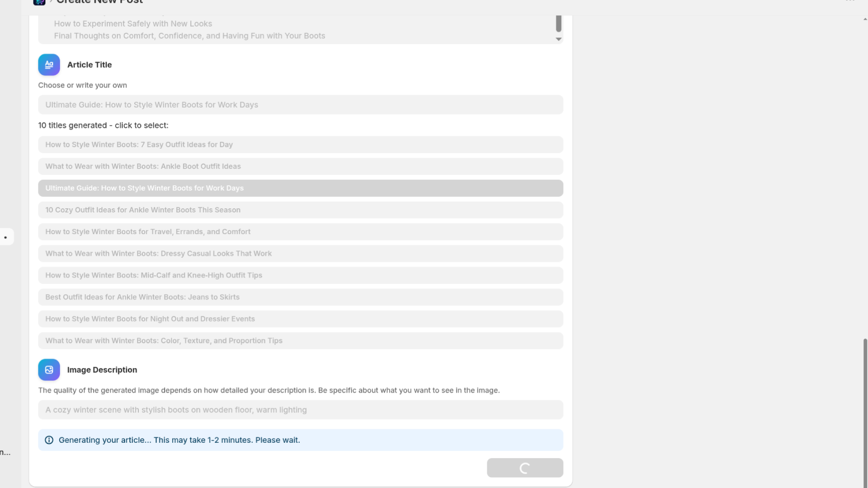
Task: Click the info icon in the generating banner
Action: point(49,440)
